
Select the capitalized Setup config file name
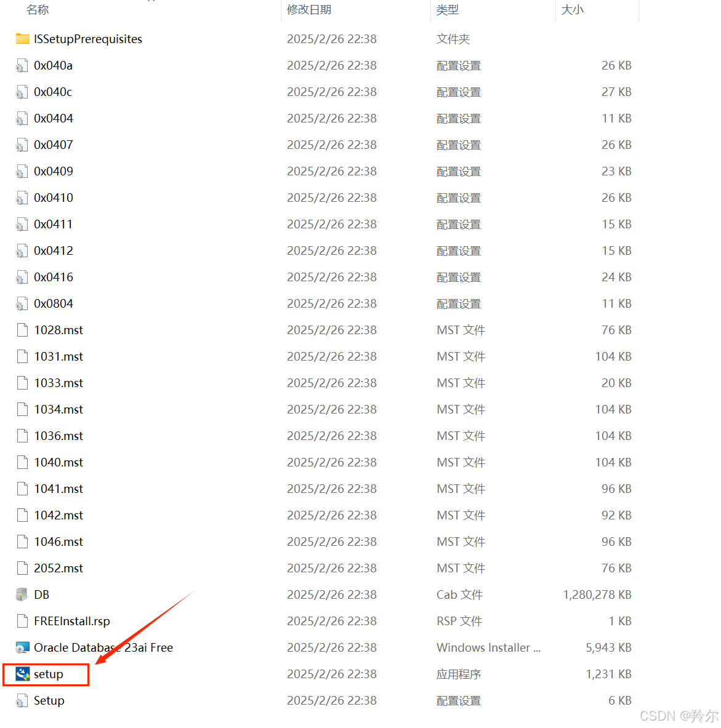[49, 700]
